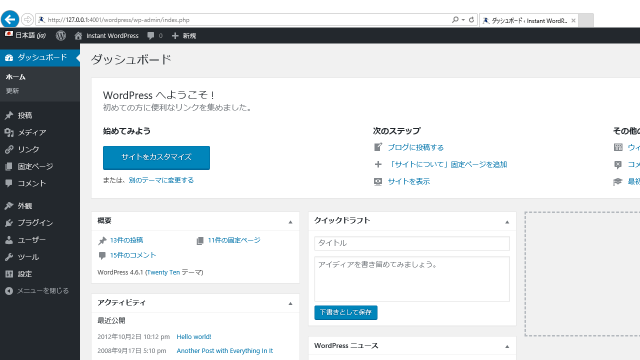The image size is (640, 360).
Task: Collapse the 概要 widget arrow
Action: (x=290, y=222)
